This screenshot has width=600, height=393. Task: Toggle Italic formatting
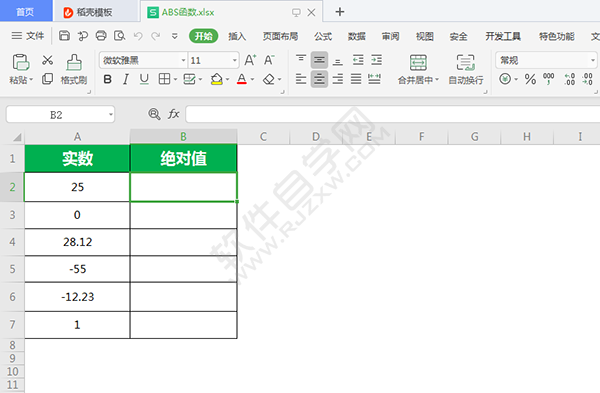126,79
